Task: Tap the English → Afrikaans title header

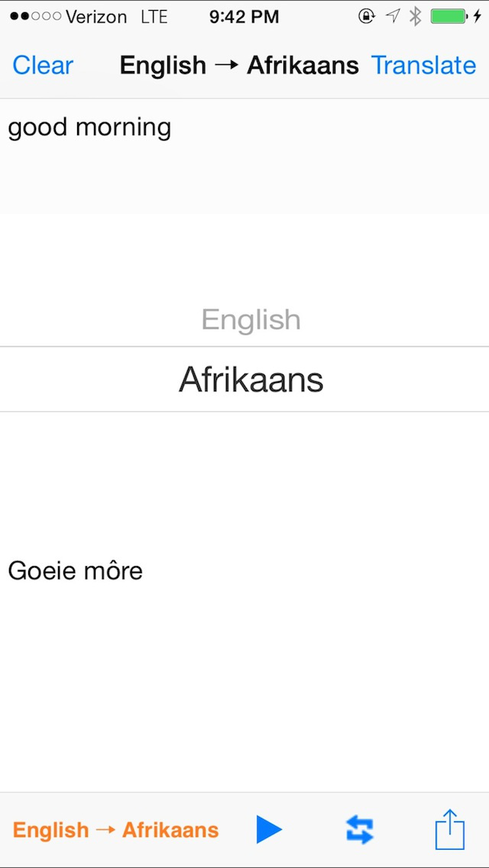Action: point(239,66)
